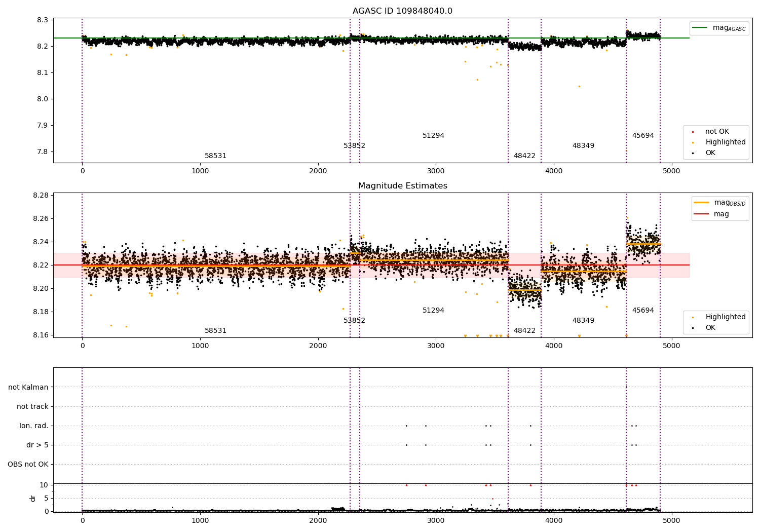The height and width of the screenshot is (532, 760).
Task: Click the mag AGASC legend label
Action: click(x=729, y=28)
